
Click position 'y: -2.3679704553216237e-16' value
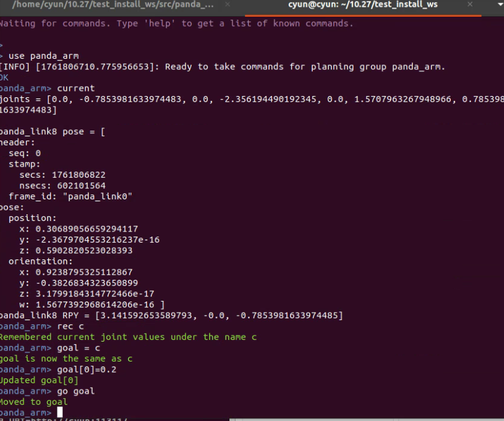point(89,240)
